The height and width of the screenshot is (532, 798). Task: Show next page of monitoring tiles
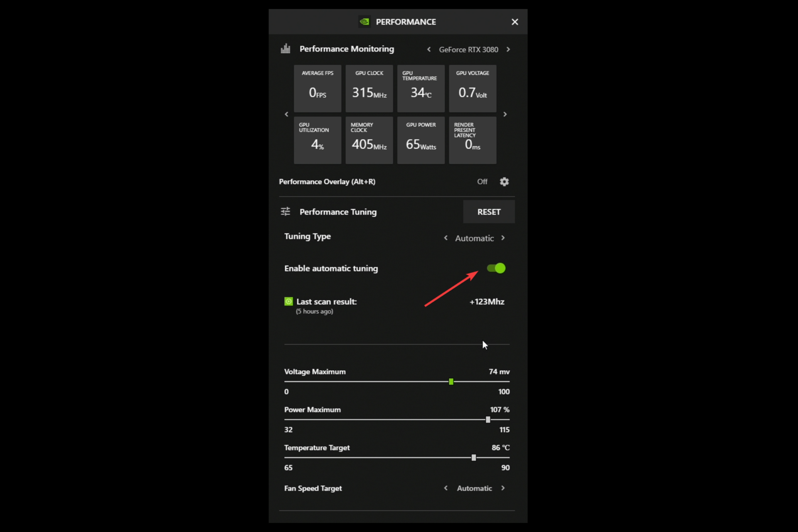[505, 114]
